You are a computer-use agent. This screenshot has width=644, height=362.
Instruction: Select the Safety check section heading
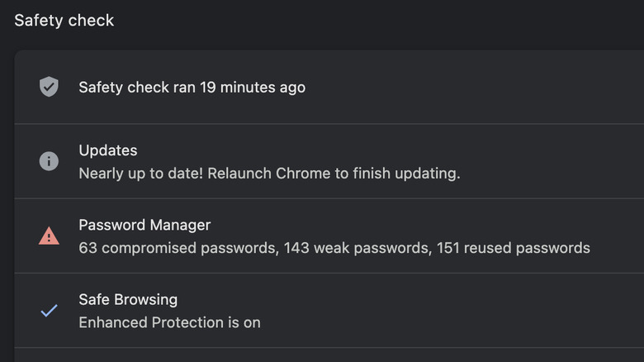[x=64, y=21]
